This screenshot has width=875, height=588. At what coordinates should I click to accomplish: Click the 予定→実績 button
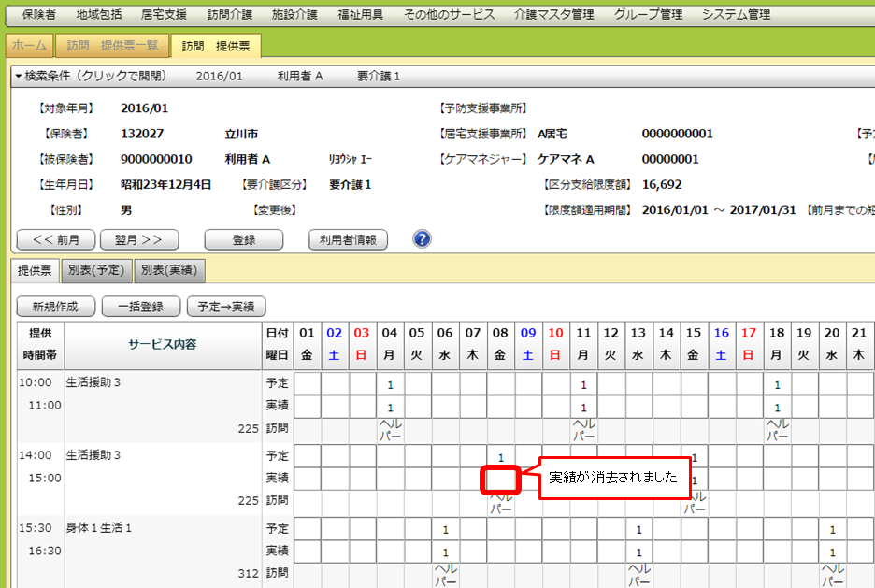[226, 306]
